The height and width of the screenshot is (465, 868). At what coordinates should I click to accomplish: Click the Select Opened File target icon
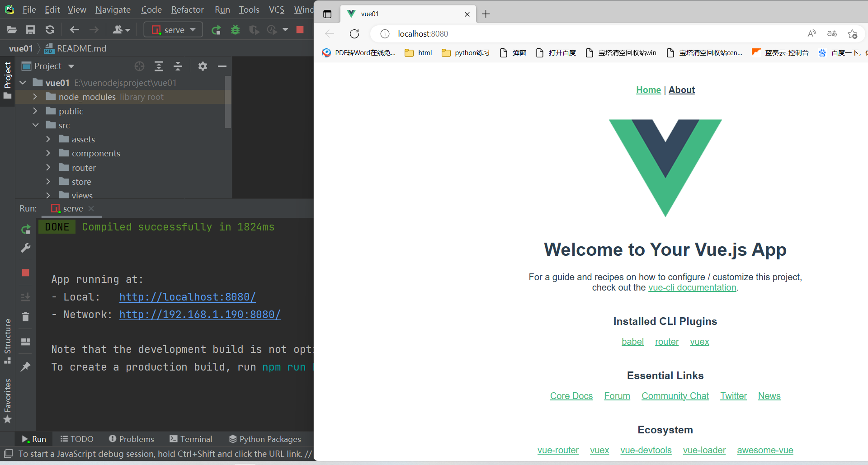[139, 66]
